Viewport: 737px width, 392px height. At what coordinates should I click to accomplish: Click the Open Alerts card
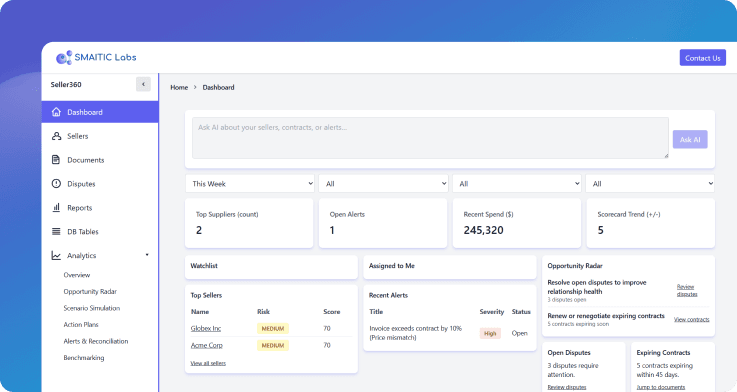(383, 223)
